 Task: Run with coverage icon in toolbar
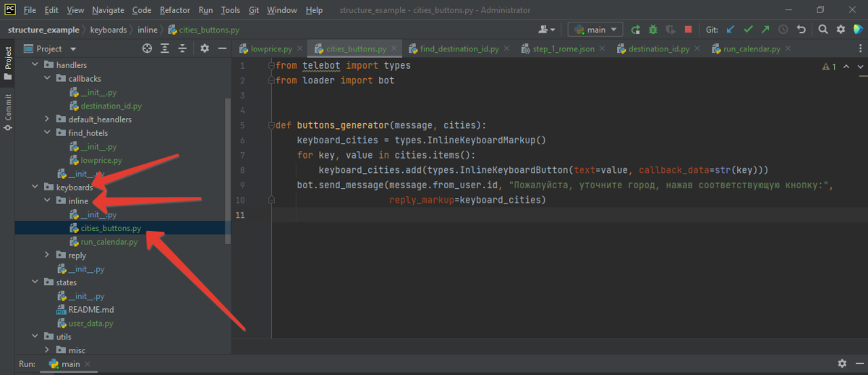671,30
